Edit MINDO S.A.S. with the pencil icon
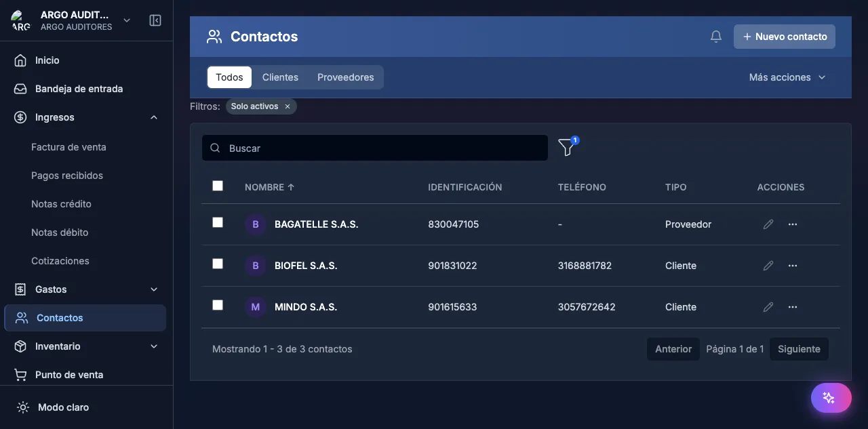This screenshot has width=868, height=429. tap(768, 307)
